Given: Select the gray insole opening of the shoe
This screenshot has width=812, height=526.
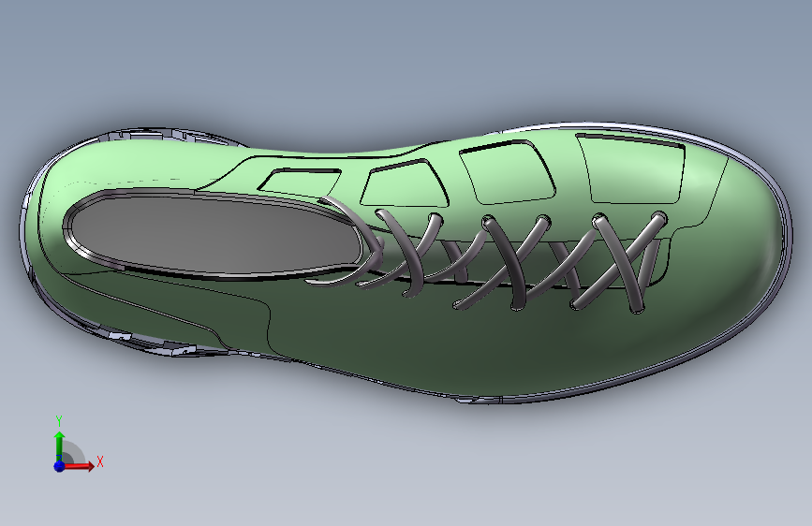Looking at the screenshot, I should (x=214, y=235).
